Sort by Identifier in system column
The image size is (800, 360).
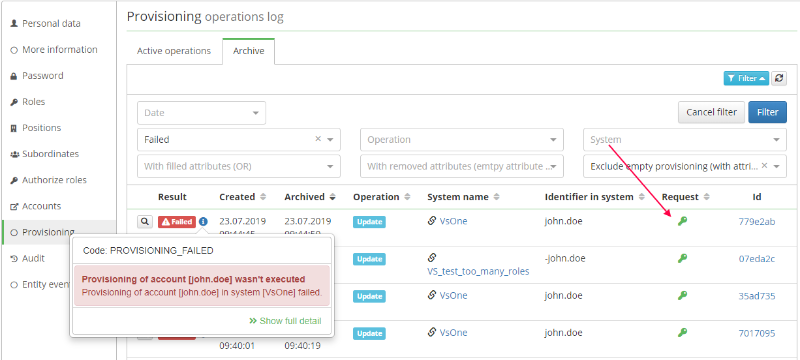point(595,197)
